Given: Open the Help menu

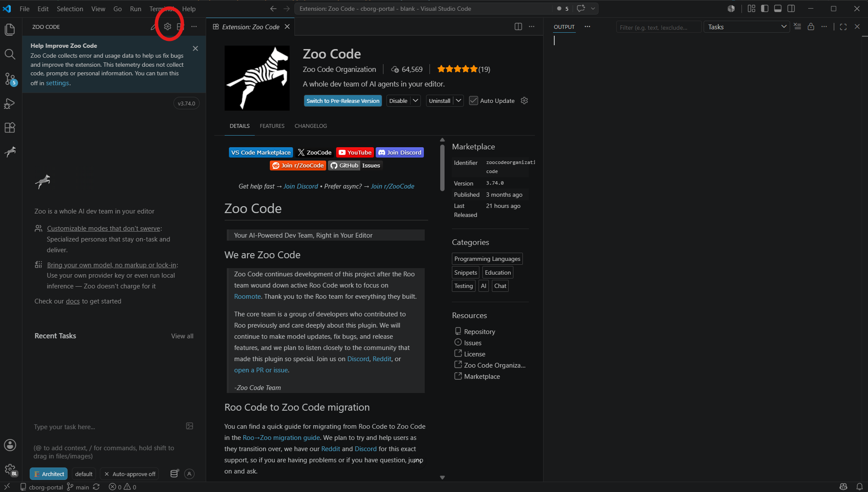Looking at the screenshot, I should pos(188,9).
